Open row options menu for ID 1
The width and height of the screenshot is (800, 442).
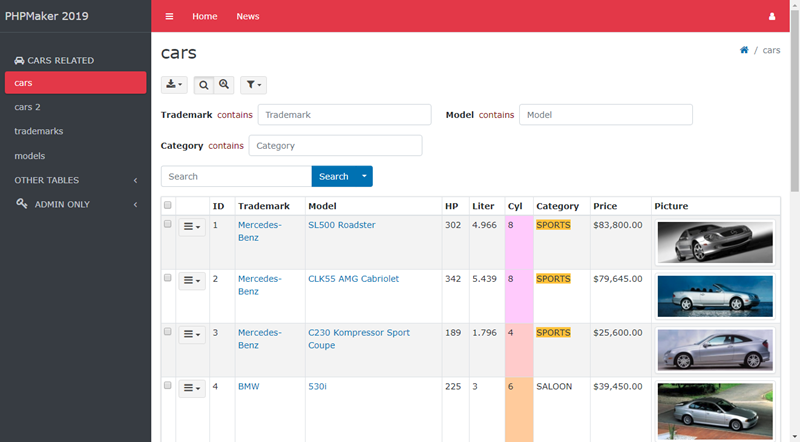tap(191, 227)
